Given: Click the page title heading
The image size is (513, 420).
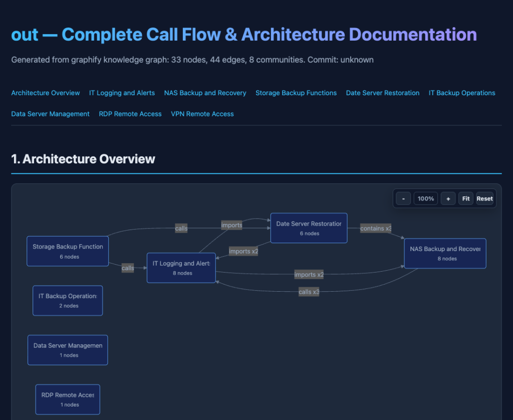Looking at the screenshot, I should [244, 35].
